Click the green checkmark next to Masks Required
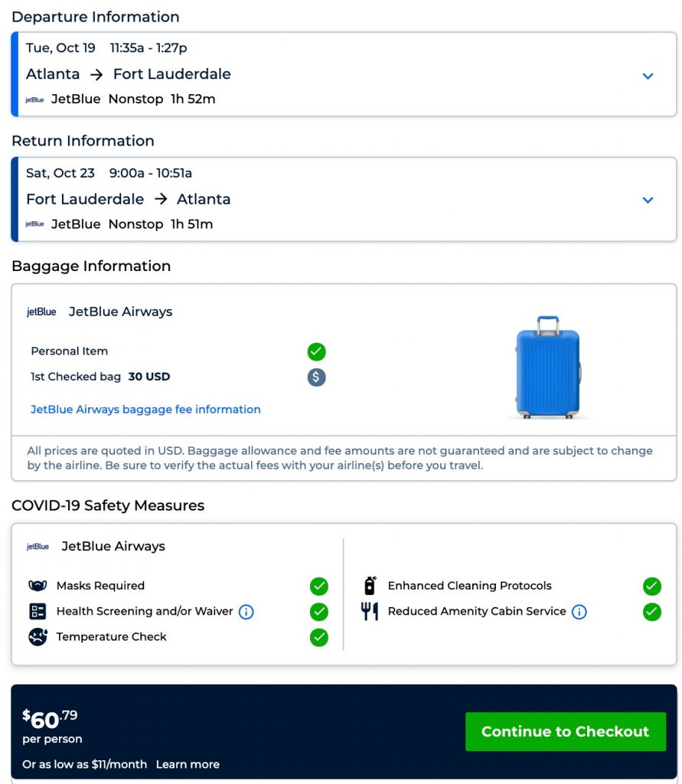The height and width of the screenshot is (784, 682). pos(319,586)
